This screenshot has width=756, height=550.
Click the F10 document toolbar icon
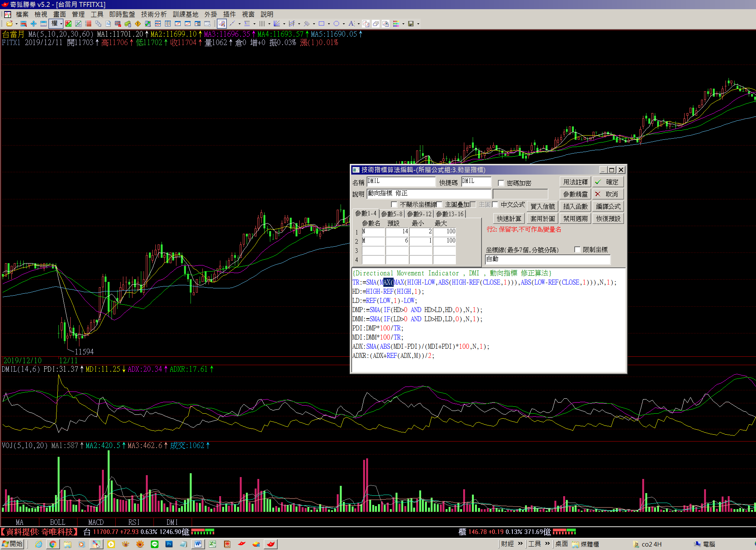(x=108, y=24)
